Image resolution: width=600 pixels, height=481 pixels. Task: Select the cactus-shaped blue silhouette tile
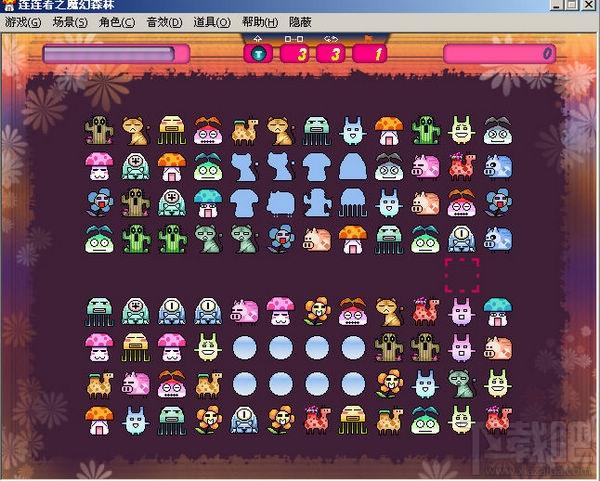(317, 203)
